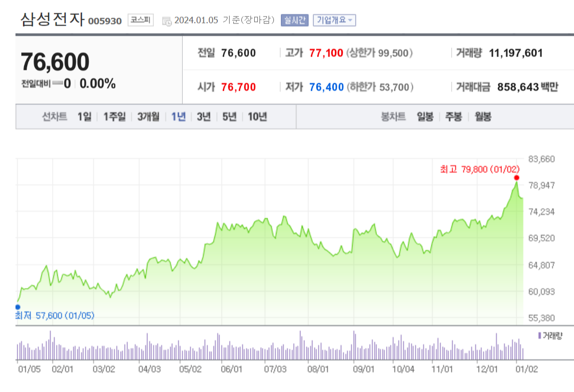Select the 1주일 line chart tab
Viewport: 574px width, 392px height.
(x=114, y=117)
